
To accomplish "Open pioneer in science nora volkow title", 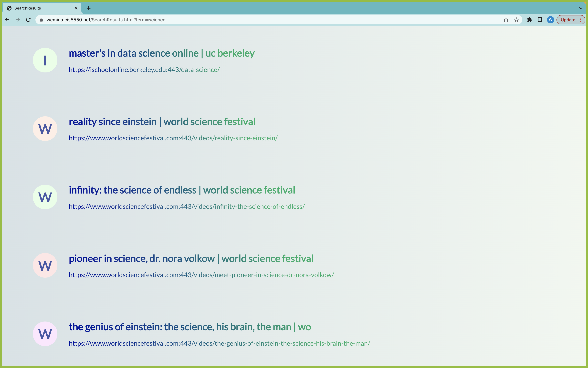I will coord(191,258).
